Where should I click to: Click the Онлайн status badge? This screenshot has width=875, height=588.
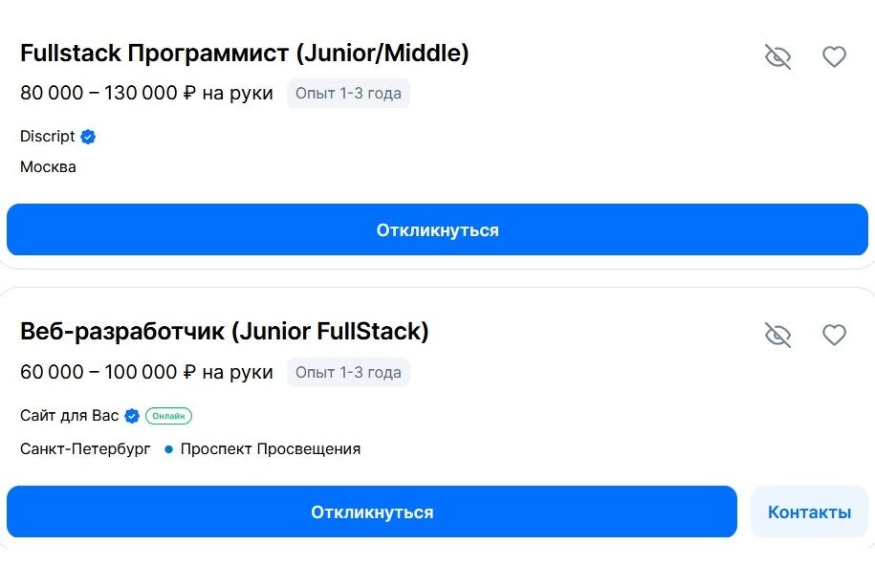click(x=168, y=416)
